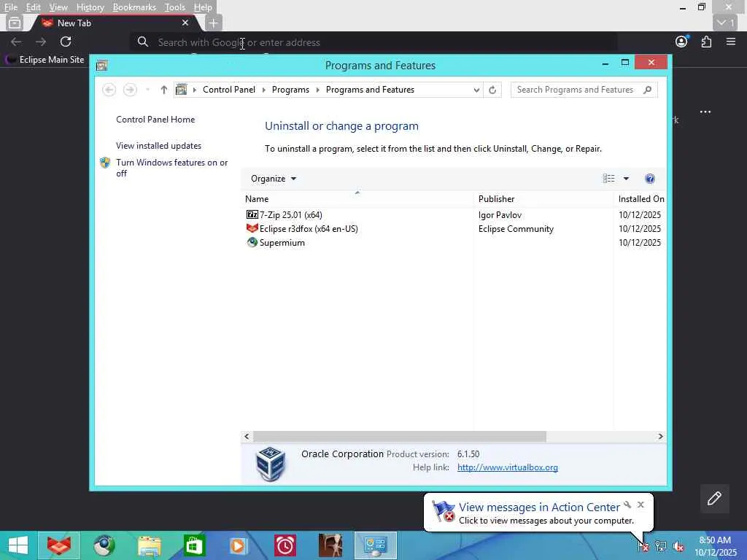Open the browser hamburger menu

click(x=731, y=42)
